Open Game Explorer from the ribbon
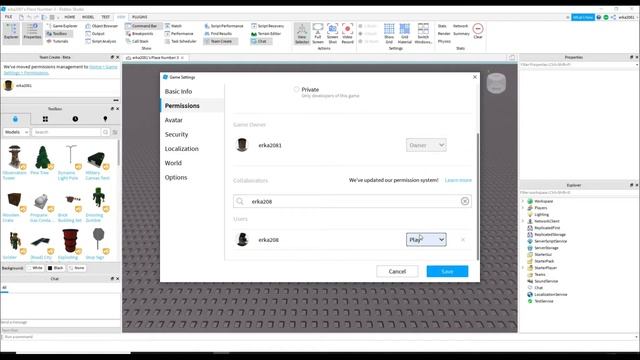The width and height of the screenshot is (640, 360). tap(62, 26)
